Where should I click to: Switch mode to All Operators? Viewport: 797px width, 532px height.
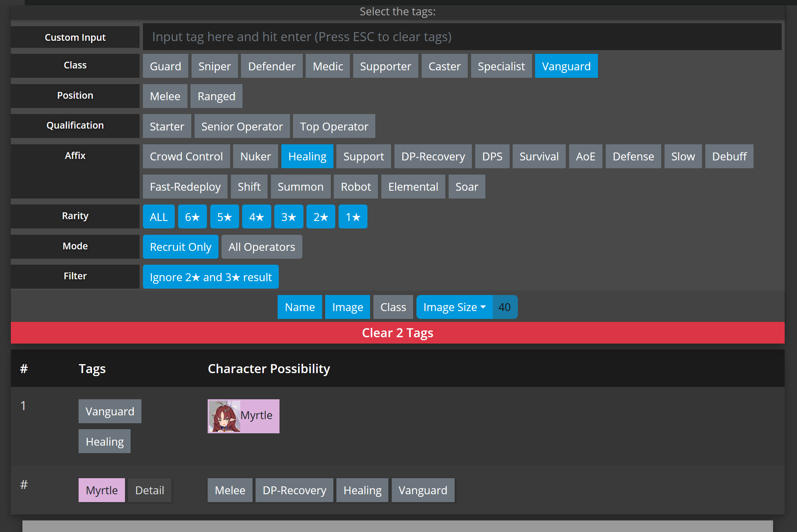click(262, 247)
